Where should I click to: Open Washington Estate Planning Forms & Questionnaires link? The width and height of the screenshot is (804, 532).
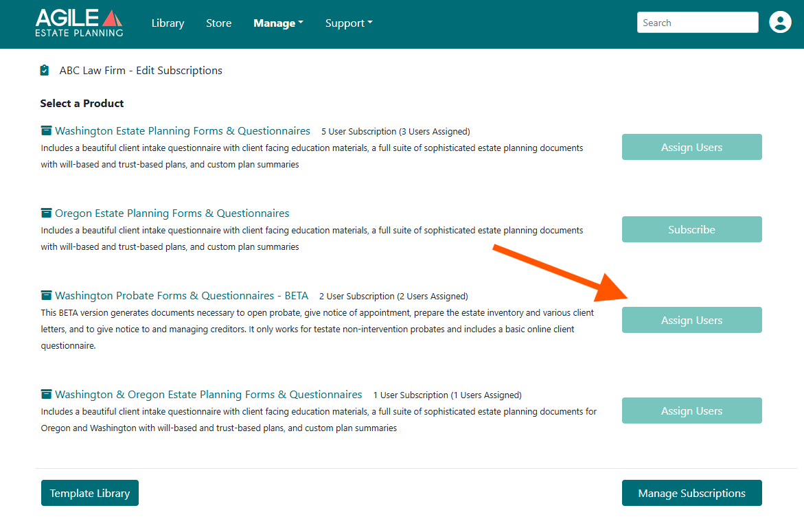coord(183,130)
